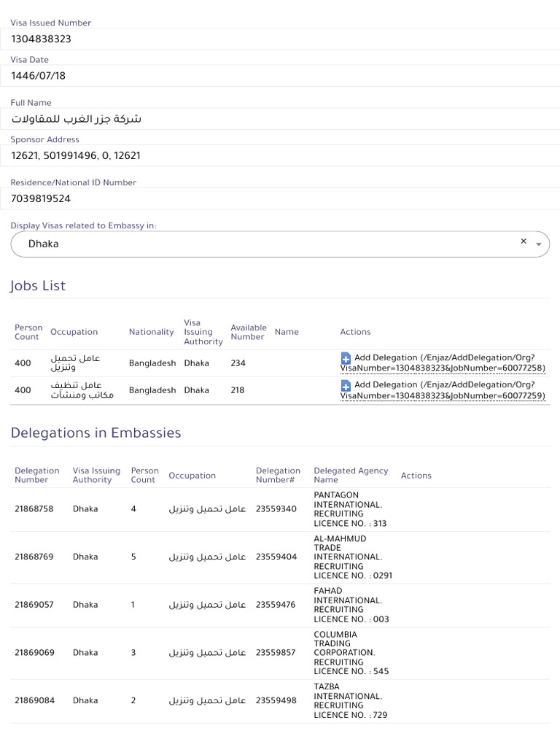This screenshot has height=747, width=560.
Task: Click the plus icon for job 60077258
Action: 346,358
